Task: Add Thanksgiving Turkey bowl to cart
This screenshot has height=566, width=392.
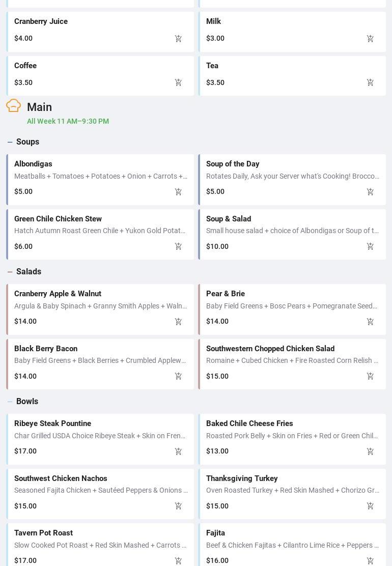Action: 370,506
